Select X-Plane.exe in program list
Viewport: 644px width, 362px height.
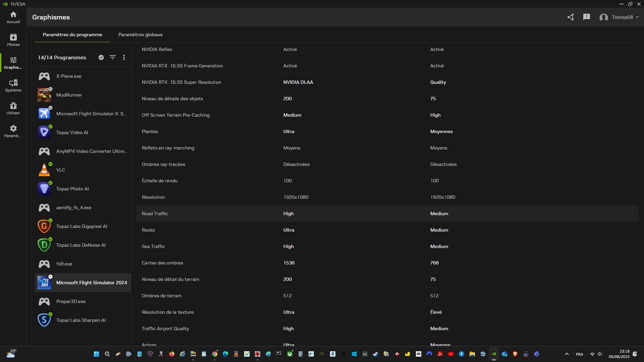[69, 76]
